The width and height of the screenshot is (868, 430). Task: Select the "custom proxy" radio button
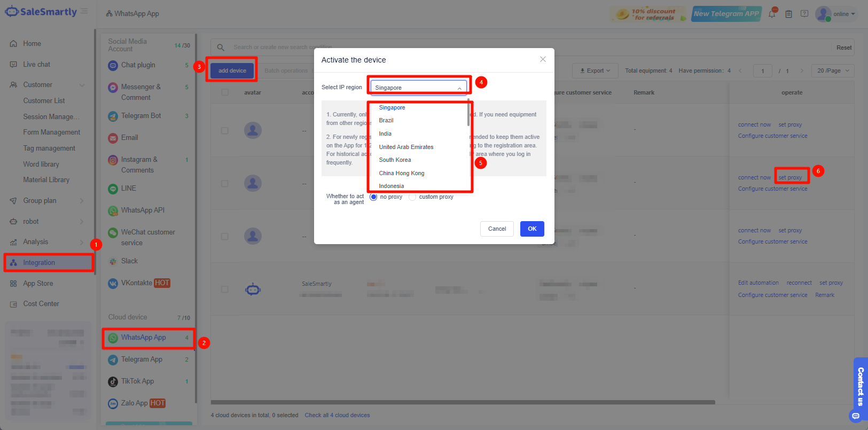(412, 197)
